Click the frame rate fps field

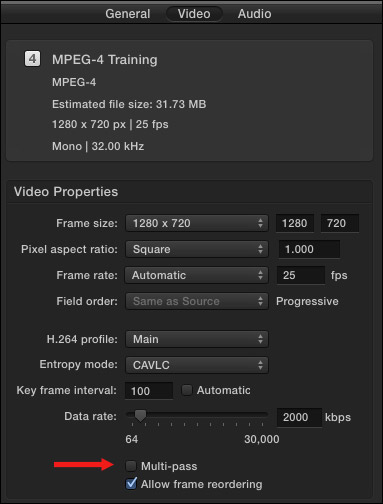point(301,275)
